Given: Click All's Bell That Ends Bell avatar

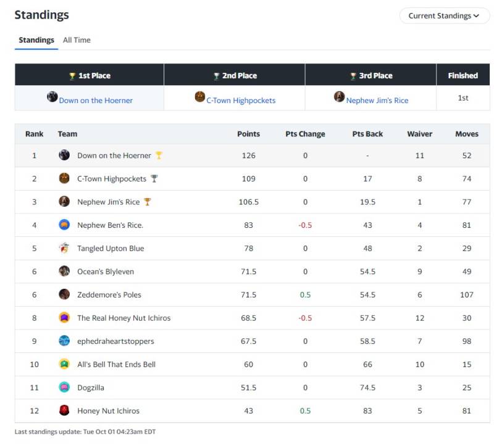Looking at the screenshot, I should tap(64, 364).
